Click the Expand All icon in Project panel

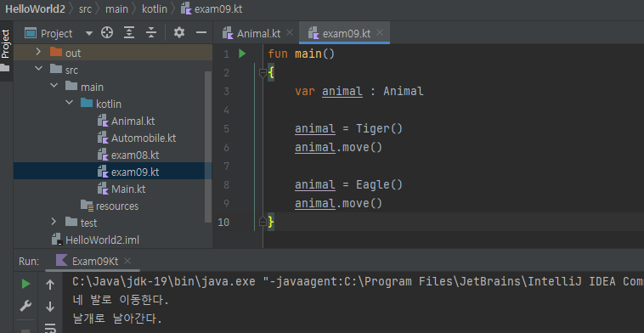coord(129,32)
